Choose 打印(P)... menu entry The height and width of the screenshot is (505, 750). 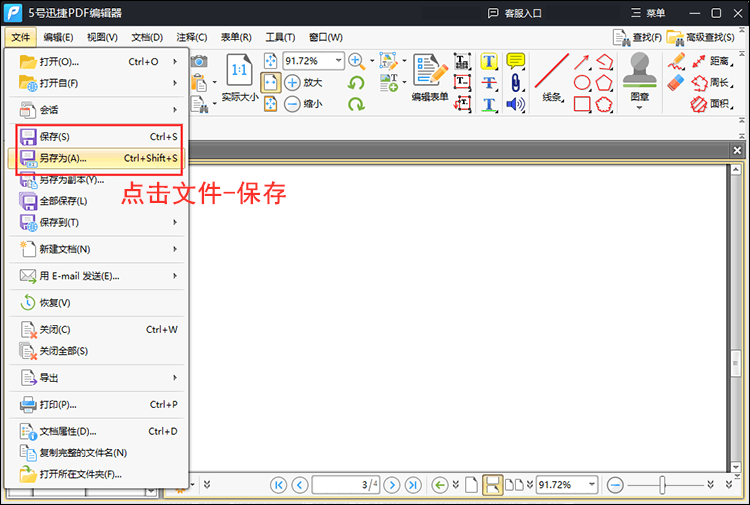click(97, 405)
